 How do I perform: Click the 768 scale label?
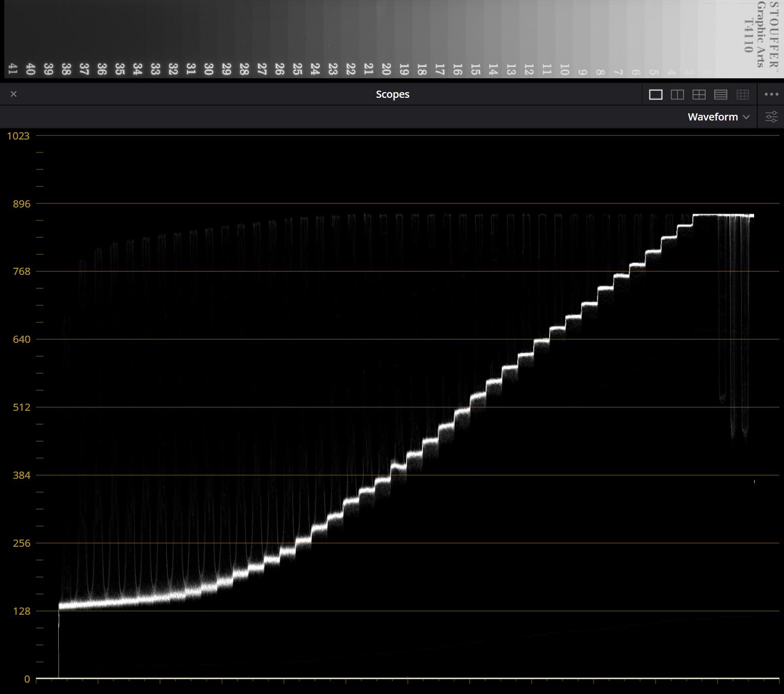(22, 271)
